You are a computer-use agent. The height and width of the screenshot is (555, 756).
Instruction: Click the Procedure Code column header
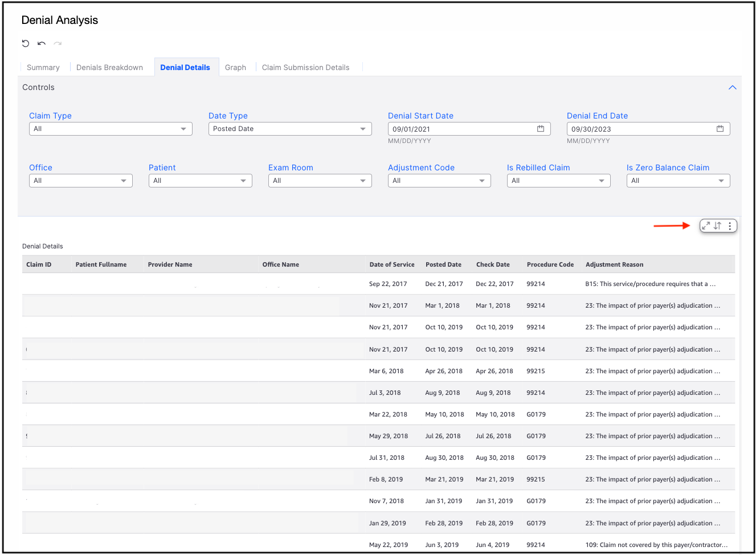coord(550,264)
